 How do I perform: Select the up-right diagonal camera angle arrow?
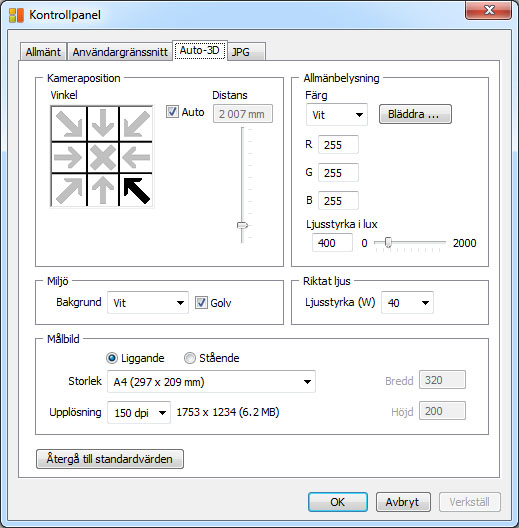tap(69, 190)
